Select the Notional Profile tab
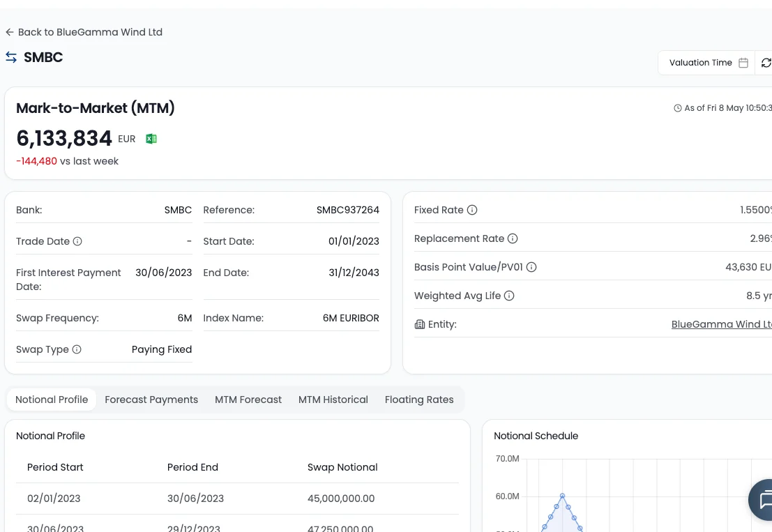The image size is (772, 532). click(52, 400)
